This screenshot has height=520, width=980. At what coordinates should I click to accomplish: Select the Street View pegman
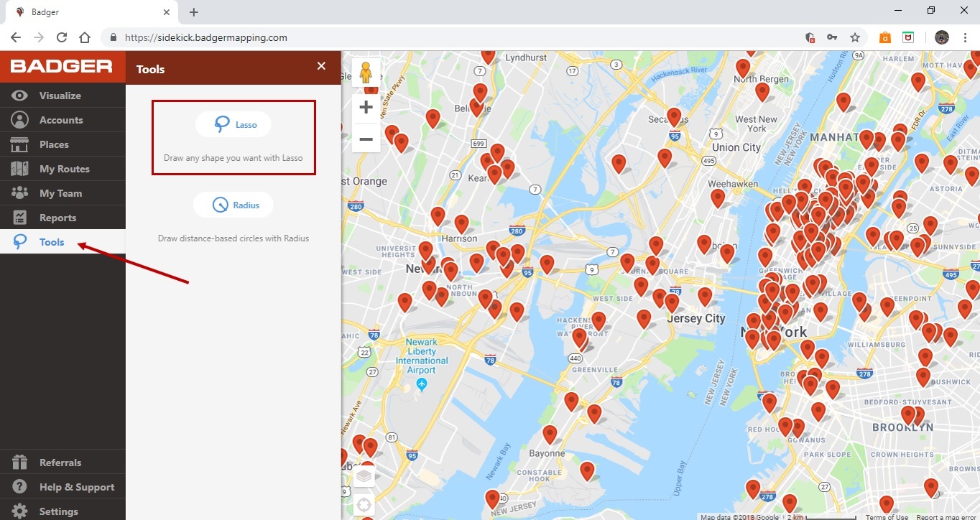coord(366,72)
